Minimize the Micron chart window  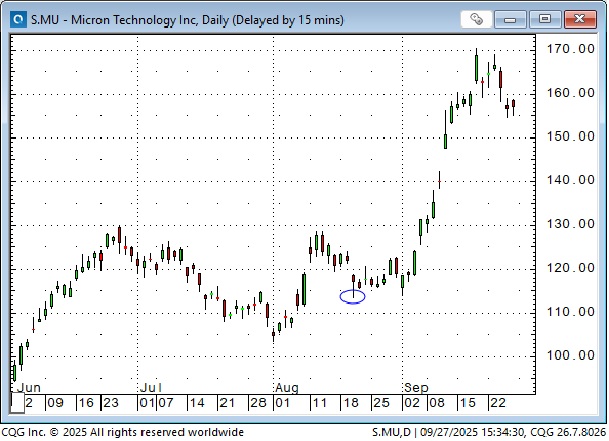pyautogui.click(x=513, y=18)
